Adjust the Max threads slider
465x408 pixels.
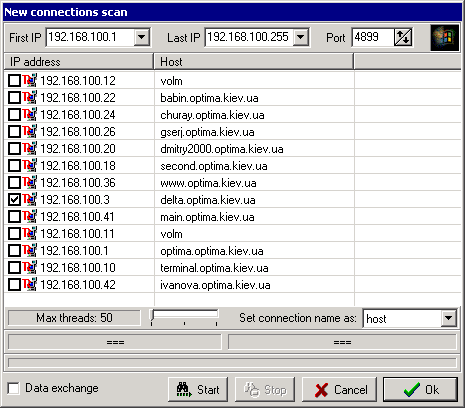[x=184, y=318]
